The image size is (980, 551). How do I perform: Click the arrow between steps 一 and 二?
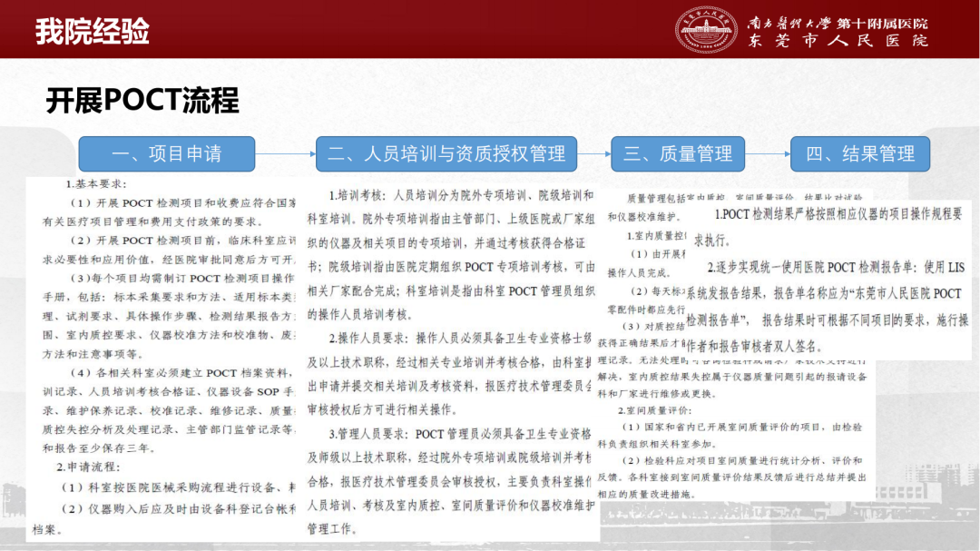point(285,154)
